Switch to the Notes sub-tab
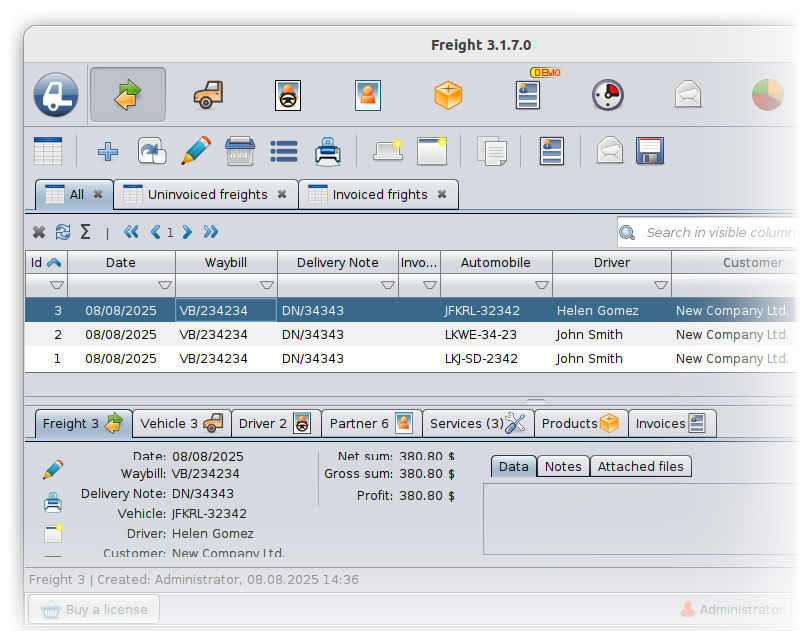 click(x=563, y=467)
